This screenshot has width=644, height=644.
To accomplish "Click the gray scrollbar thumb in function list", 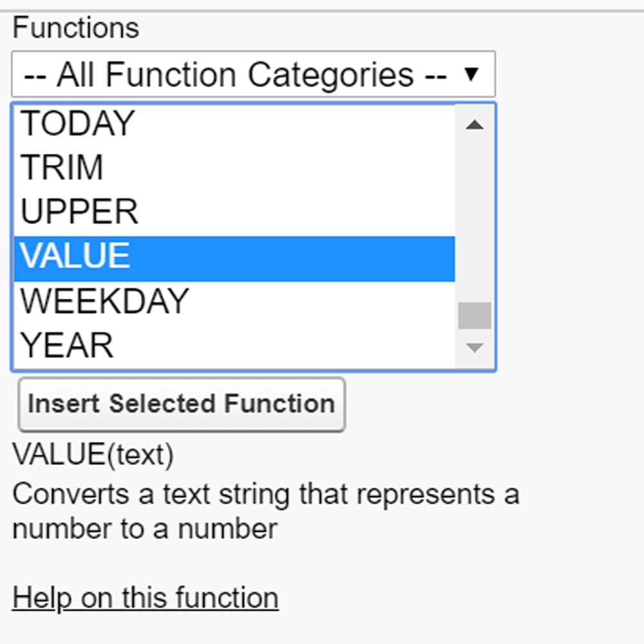I will click(x=475, y=316).
